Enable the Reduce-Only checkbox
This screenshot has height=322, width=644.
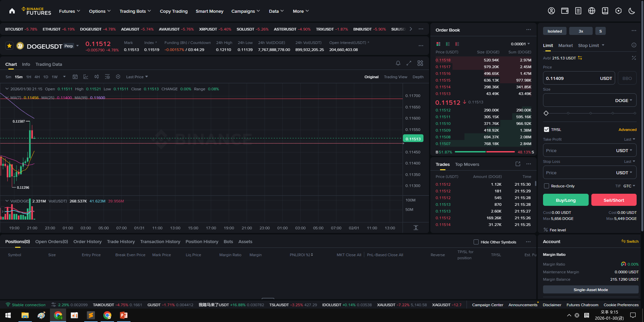pyautogui.click(x=546, y=186)
